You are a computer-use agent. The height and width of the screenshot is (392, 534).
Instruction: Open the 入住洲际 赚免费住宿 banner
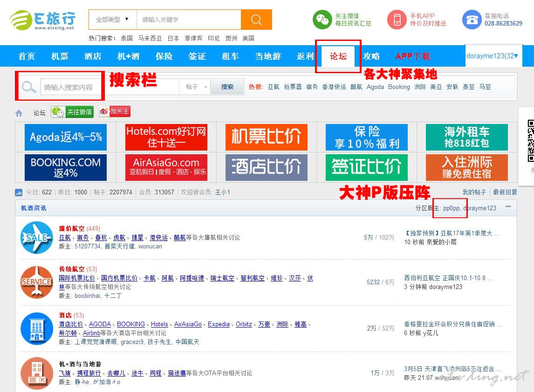[466, 167]
